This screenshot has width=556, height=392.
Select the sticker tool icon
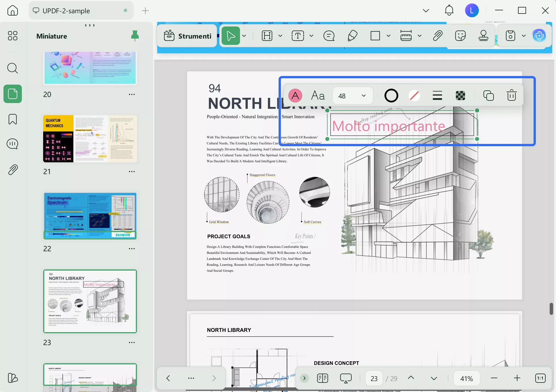click(460, 36)
